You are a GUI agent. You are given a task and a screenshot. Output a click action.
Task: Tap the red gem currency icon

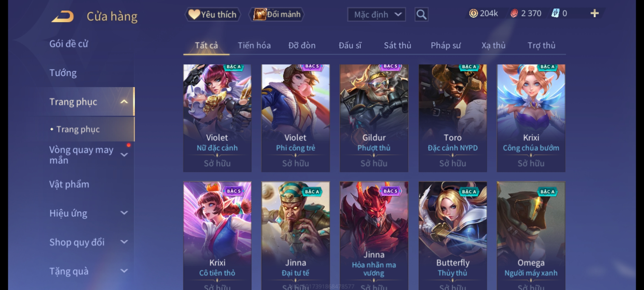tap(514, 13)
